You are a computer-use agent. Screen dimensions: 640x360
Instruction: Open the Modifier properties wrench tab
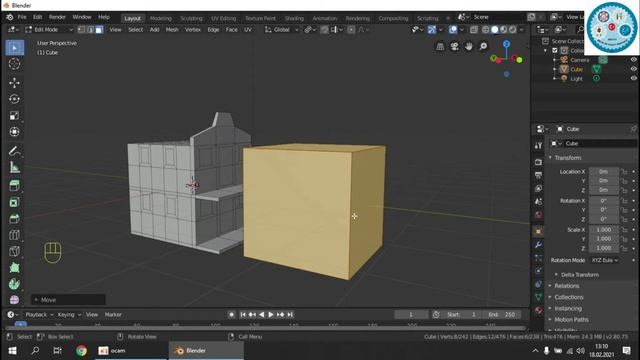(x=538, y=244)
